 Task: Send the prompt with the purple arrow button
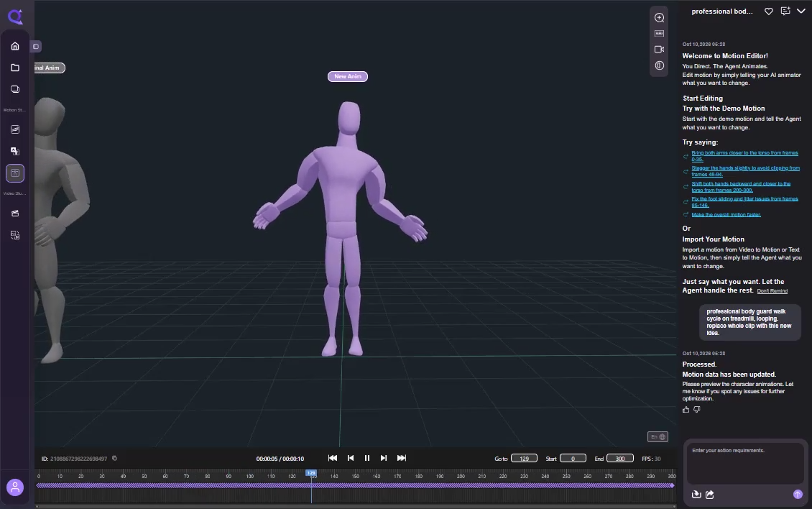tap(798, 495)
